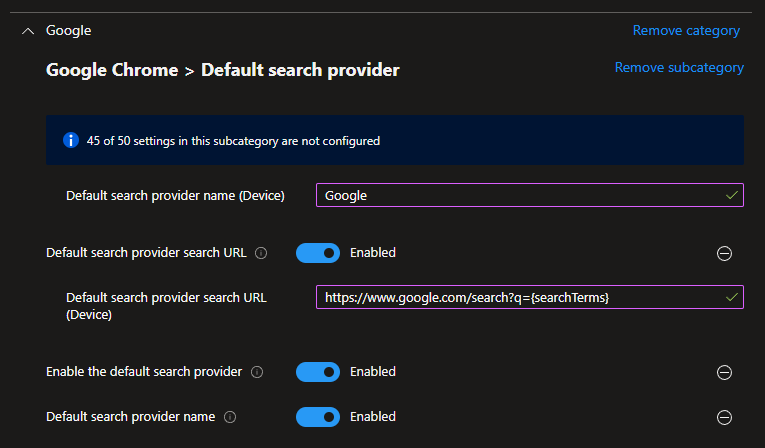Image resolution: width=765 pixels, height=448 pixels.
Task: Click Remove category link
Action: pyautogui.click(x=686, y=30)
